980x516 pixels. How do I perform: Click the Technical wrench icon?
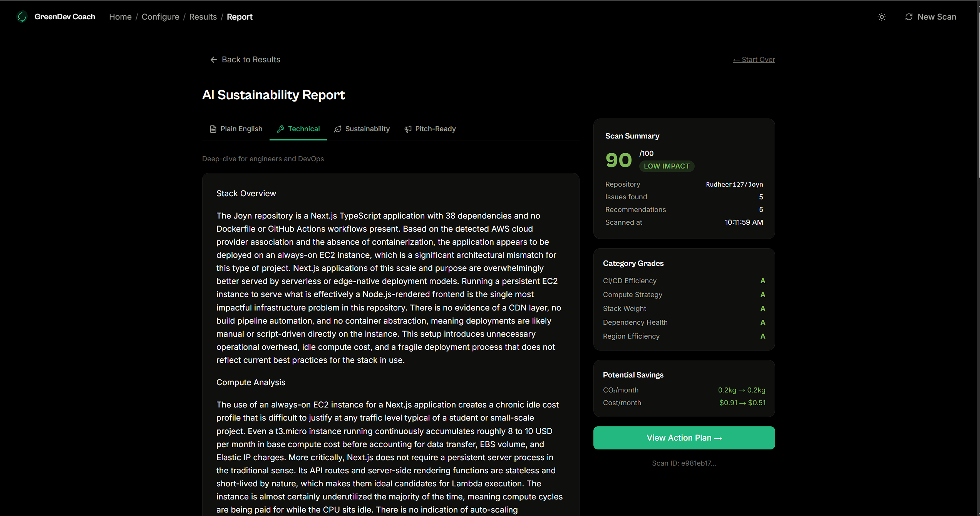click(x=281, y=129)
